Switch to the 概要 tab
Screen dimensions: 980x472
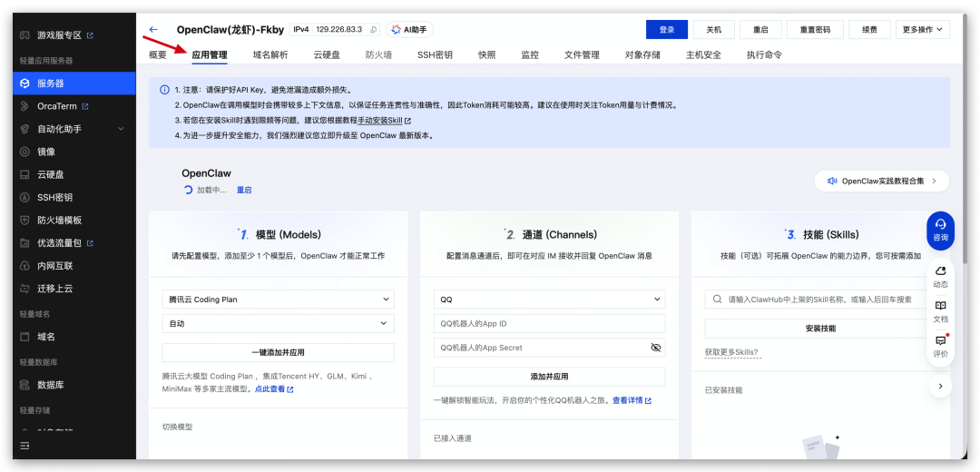(x=158, y=54)
